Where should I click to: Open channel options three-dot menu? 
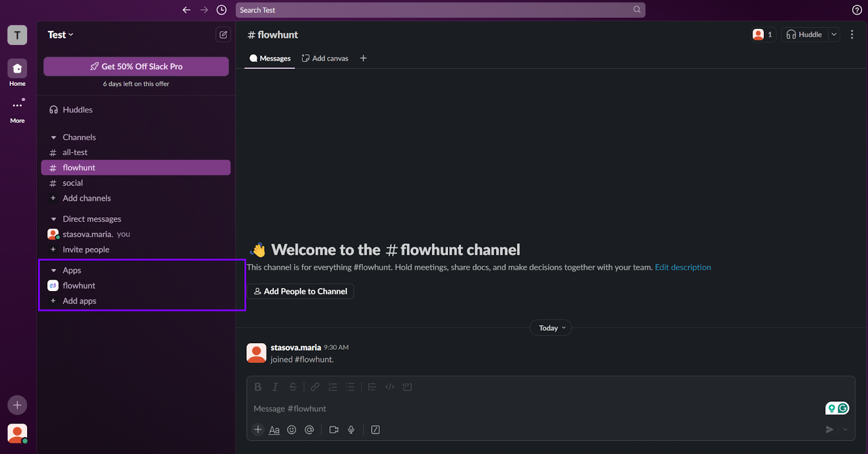click(852, 34)
